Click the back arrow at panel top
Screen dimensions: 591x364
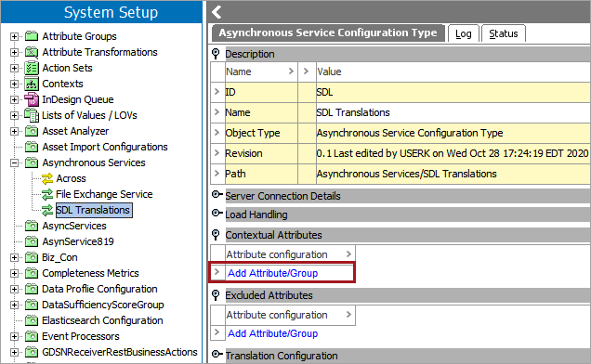(217, 12)
